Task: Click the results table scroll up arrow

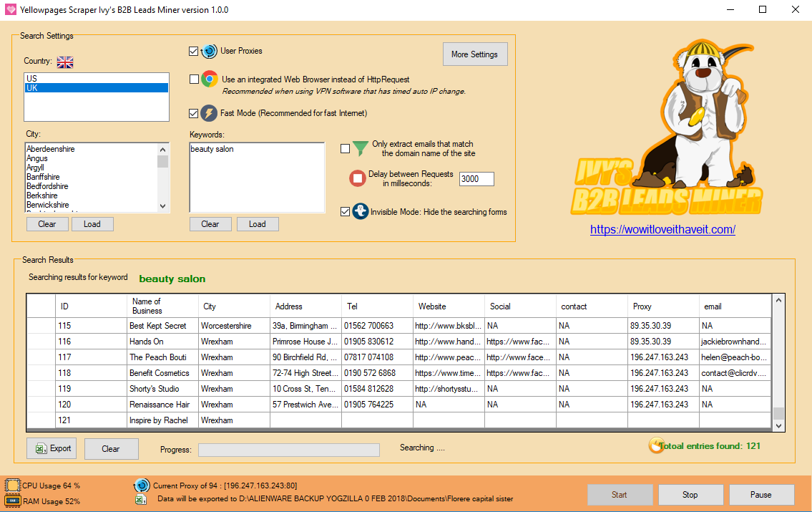Action: tap(778, 300)
